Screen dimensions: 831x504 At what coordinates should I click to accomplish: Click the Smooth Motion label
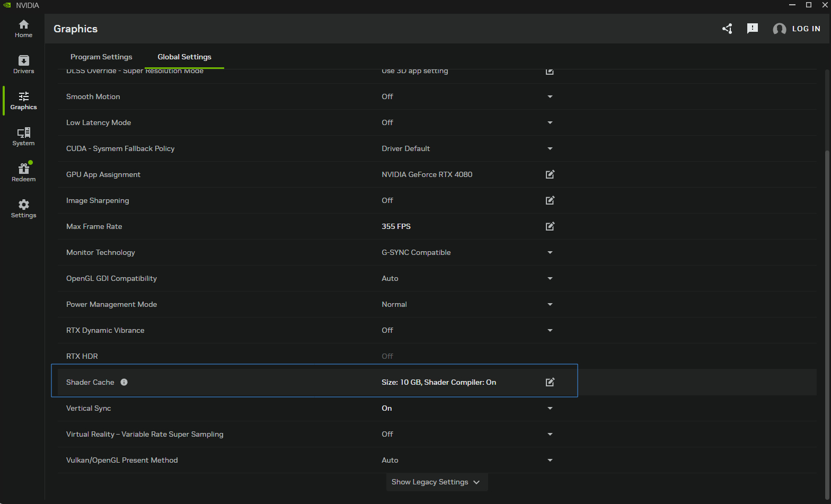93,96
